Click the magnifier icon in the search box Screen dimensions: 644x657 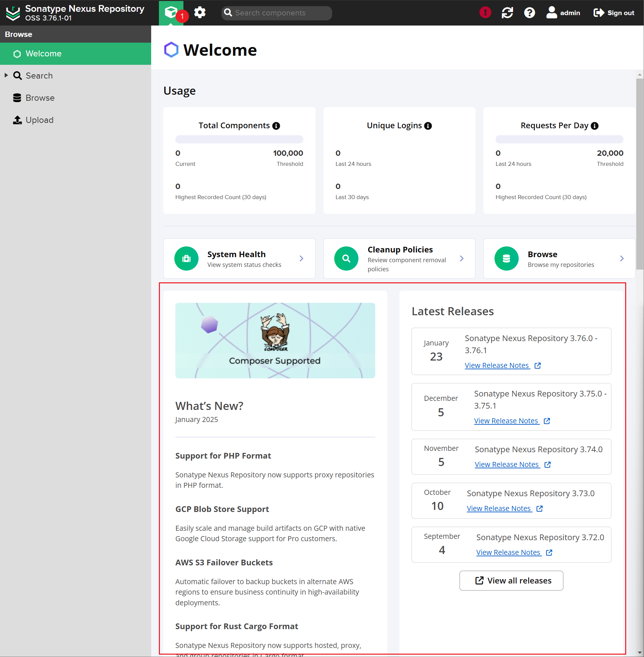[x=228, y=13]
